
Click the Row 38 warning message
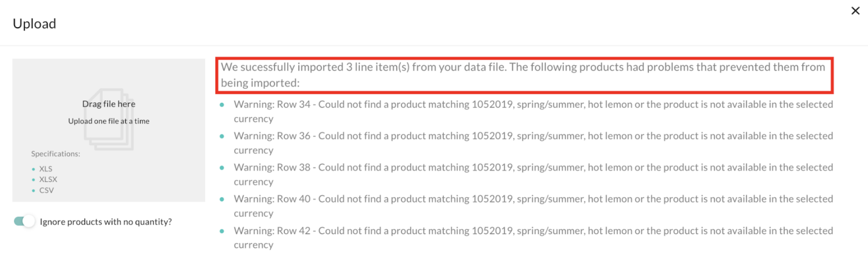click(x=533, y=174)
